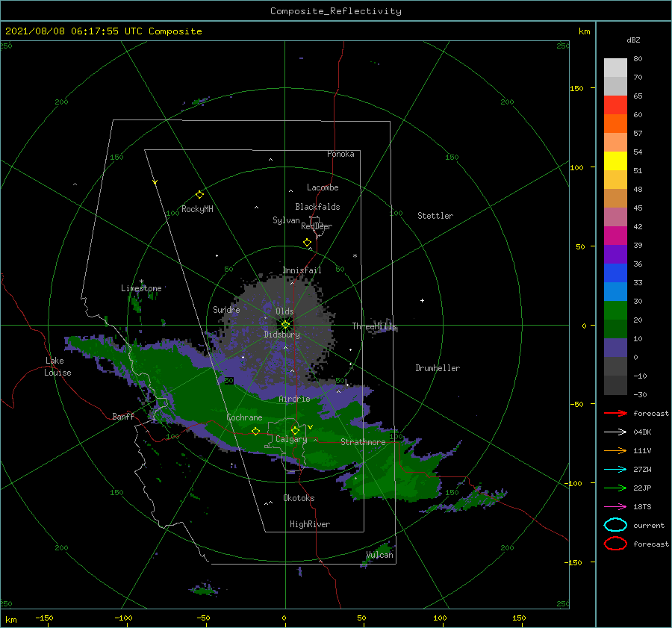Click the Cochrane label
Viewport: 672px width, 628px height.
[244, 417]
